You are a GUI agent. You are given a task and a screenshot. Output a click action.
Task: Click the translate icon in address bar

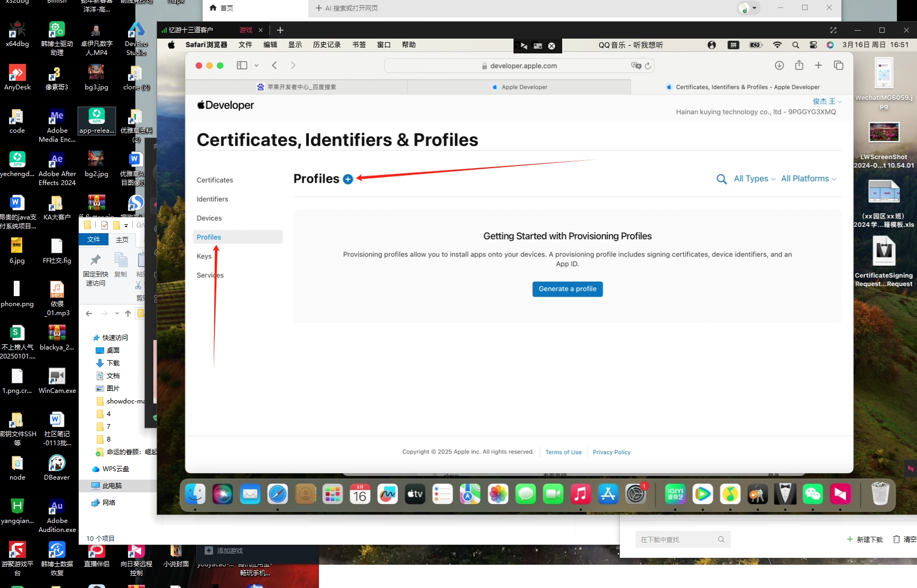[x=636, y=66]
